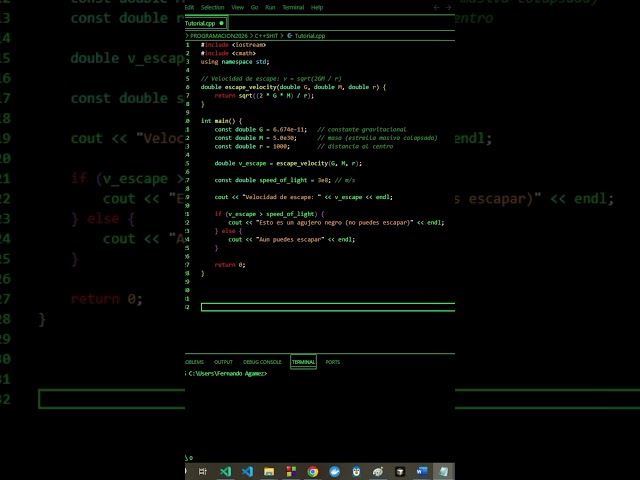The width and height of the screenshot is (640, 480).
Task: Open the paint palette app in taskbar
Action: (378, 471)
